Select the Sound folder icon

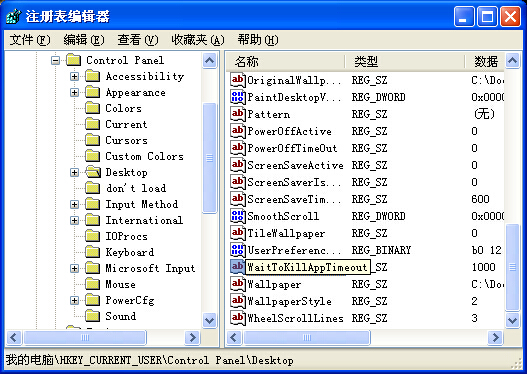[x=92, y=316]
